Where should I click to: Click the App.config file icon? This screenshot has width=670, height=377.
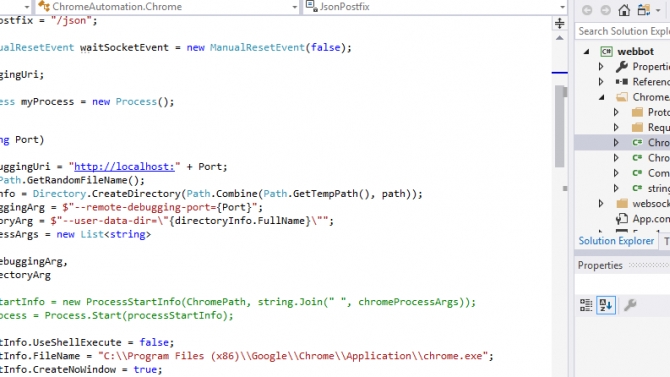pyautogui.click(x=622, y=219)
